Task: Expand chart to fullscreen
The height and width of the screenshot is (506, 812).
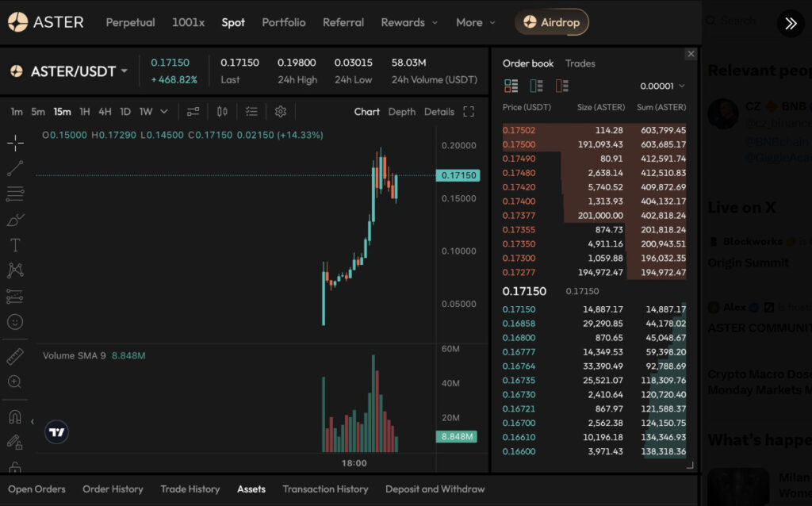Action: click(x=469, y=112)
